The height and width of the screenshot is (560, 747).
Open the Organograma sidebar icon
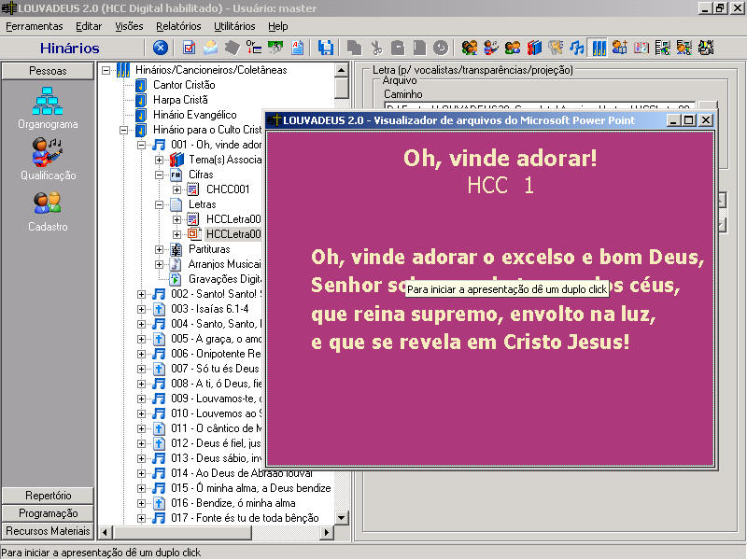click(48, 101)
